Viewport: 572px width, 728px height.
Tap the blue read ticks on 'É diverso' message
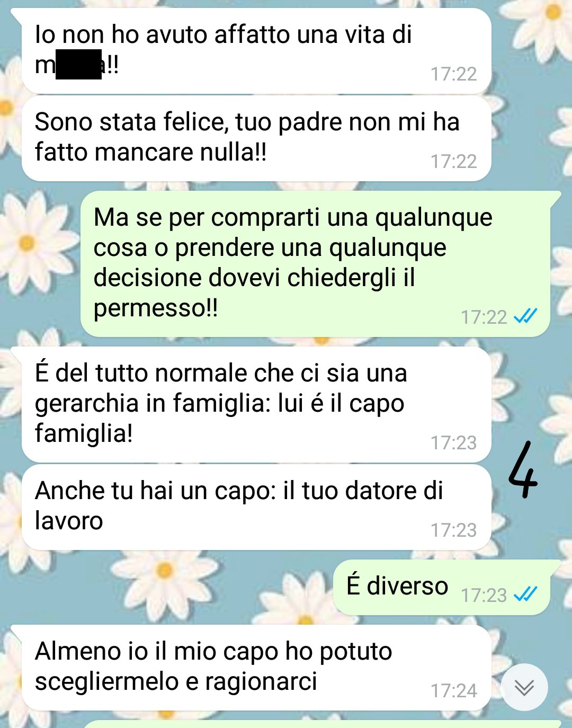point(525,594)
